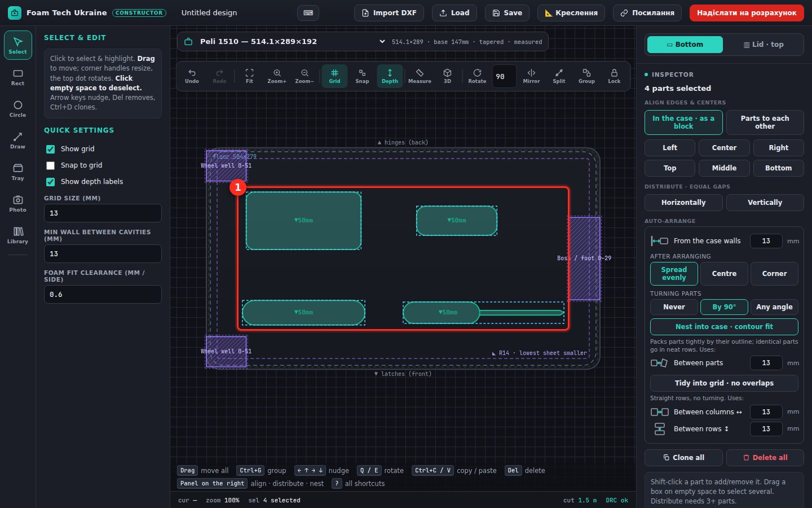Align parts Right
The image size is (812, 508).
click(x=779, y=148)
